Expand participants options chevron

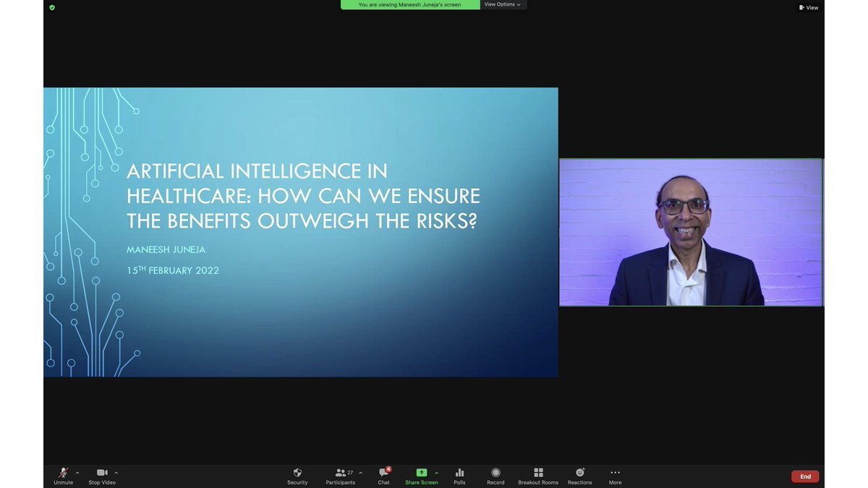(x=361, y=473)
